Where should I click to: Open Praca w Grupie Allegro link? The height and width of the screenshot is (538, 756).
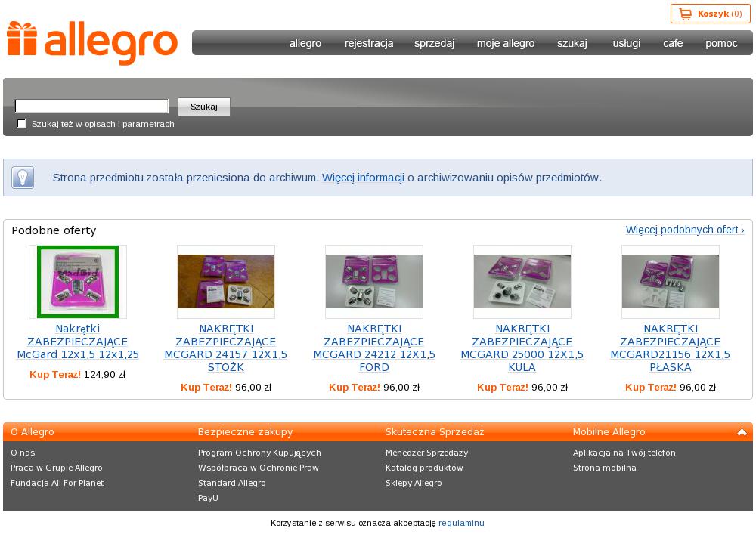coord(57,468)
